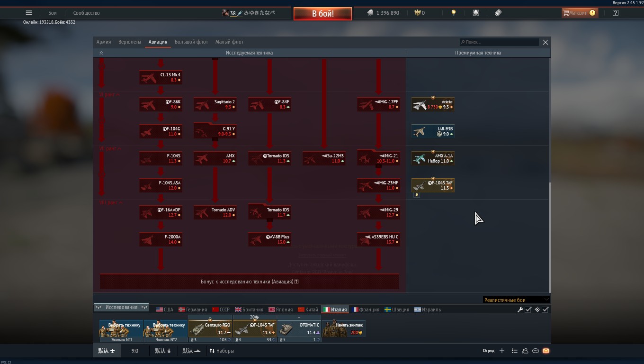Open the orange mail envelope icon

pyautogui.click(x=546, y=351)
